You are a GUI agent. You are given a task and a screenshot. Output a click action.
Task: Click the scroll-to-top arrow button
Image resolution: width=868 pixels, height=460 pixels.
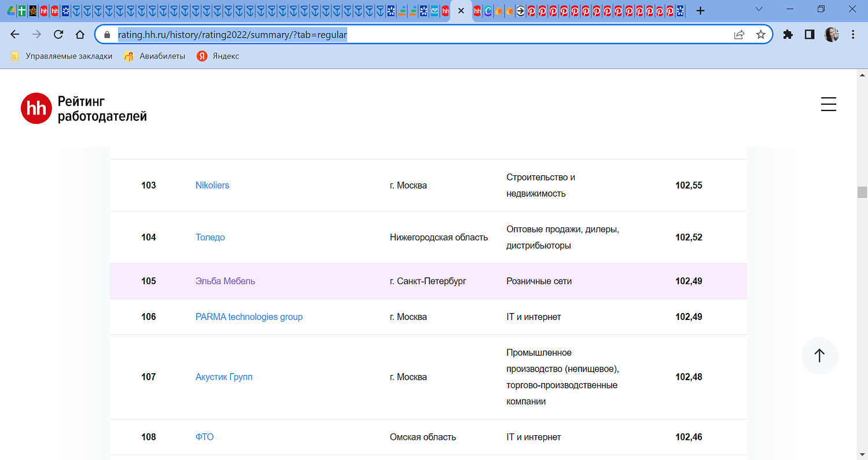[819, 355]
